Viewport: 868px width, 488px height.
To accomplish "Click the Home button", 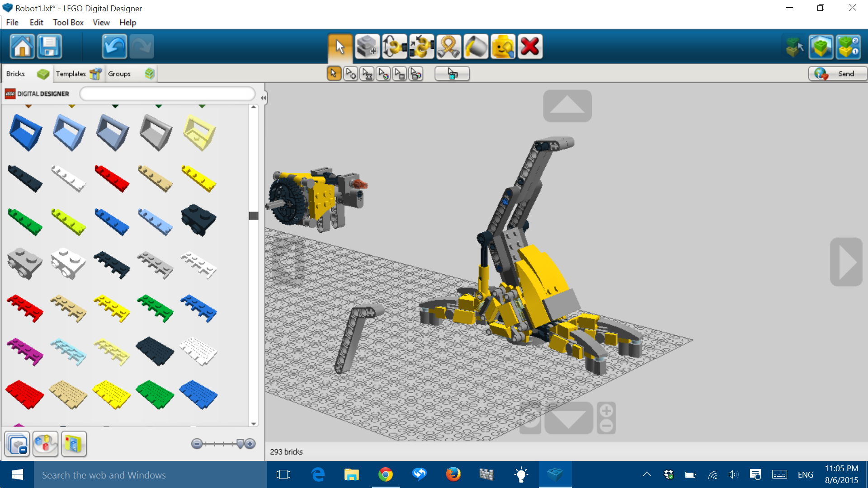I will [x=22, y=47].
